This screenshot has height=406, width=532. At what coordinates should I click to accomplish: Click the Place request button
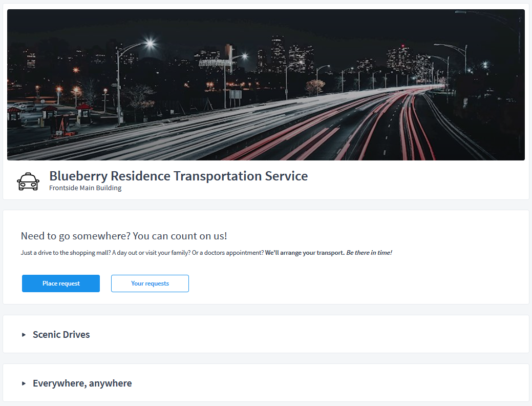click(61, 283)
